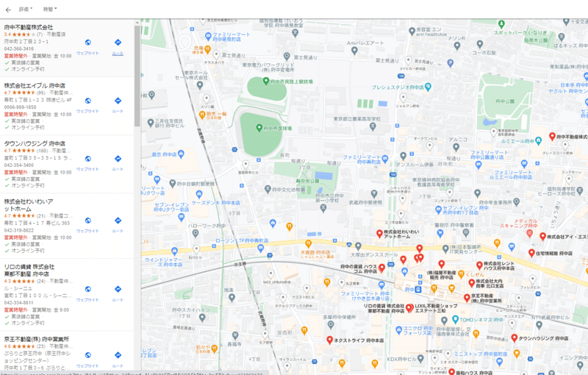This screenshot has height=375, width=588.
Task: Click phone number 042-366-3416
Action: pos(19,49)
